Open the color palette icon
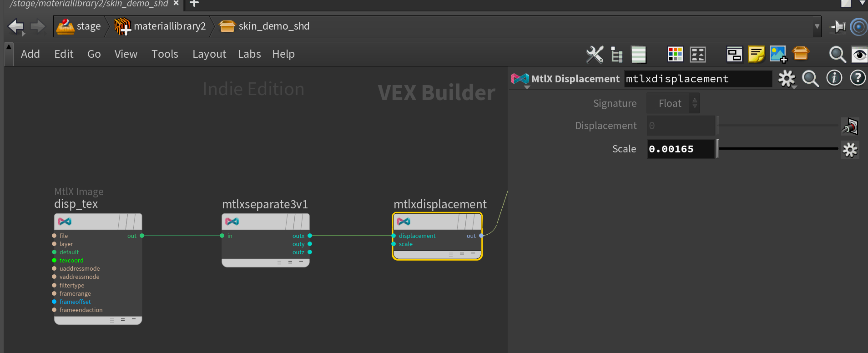The width and height of the screenshot is (868, 353). (675, 54)
